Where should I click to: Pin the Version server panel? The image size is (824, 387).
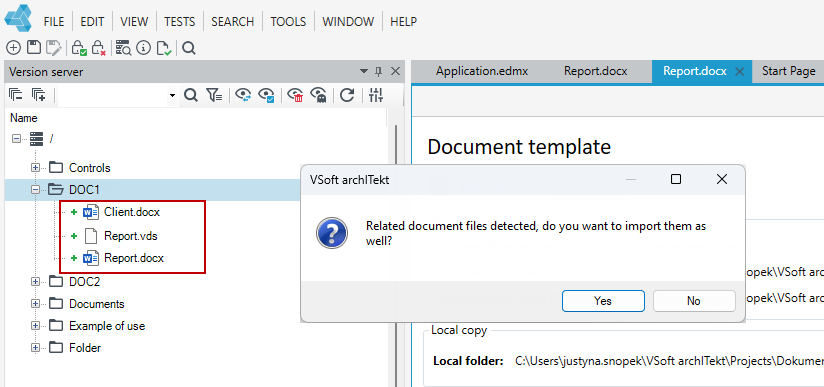[378, 72]
